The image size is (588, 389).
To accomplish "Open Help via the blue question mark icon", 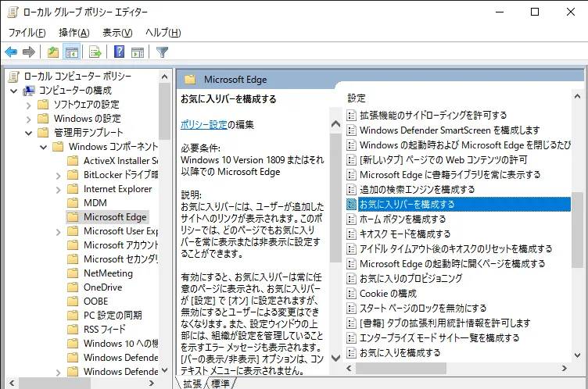I will [x=119, y=52].
